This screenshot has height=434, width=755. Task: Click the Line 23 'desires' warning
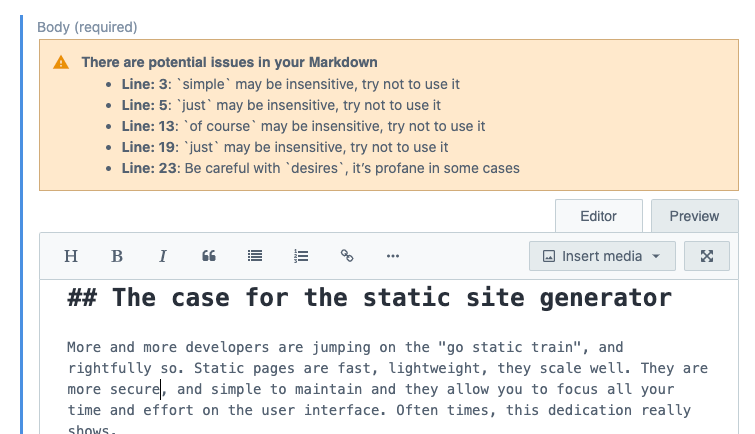tap(320, 168)
